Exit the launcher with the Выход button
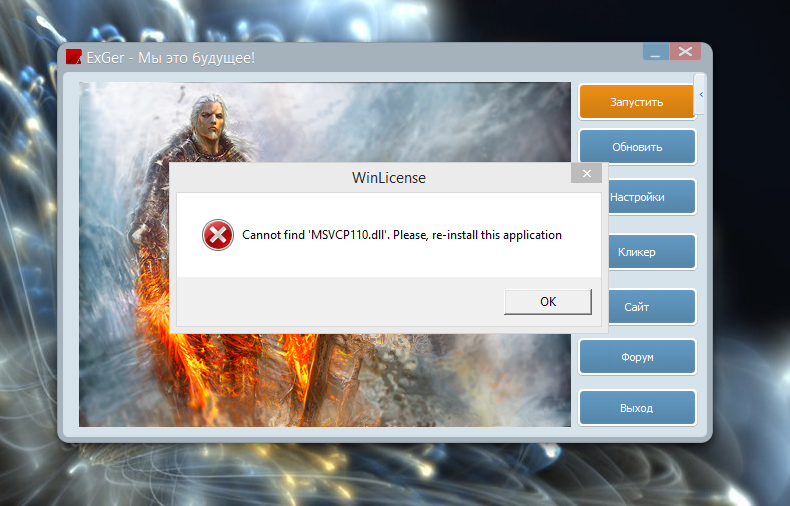 click(637, 407)
